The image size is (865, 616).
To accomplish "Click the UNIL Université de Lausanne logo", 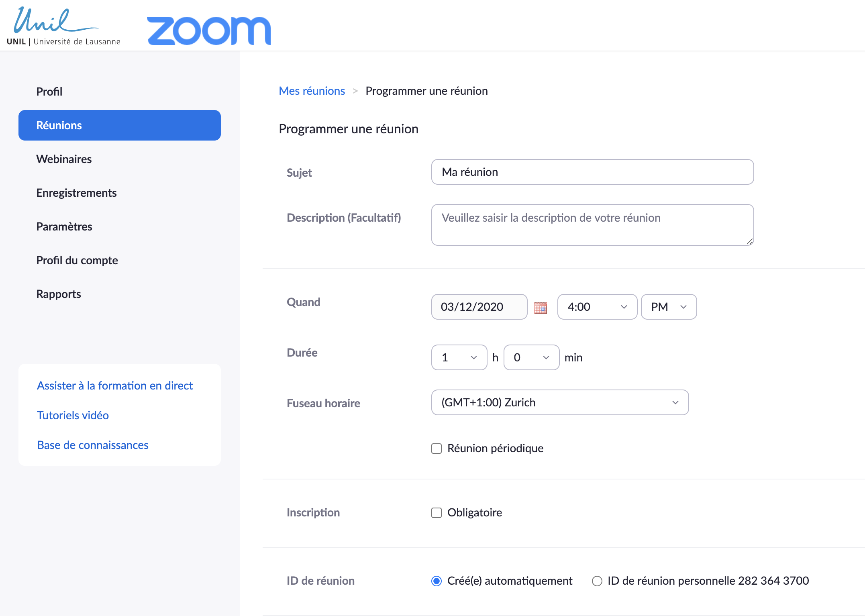I will pyautogui.click(x=63, y=27).
